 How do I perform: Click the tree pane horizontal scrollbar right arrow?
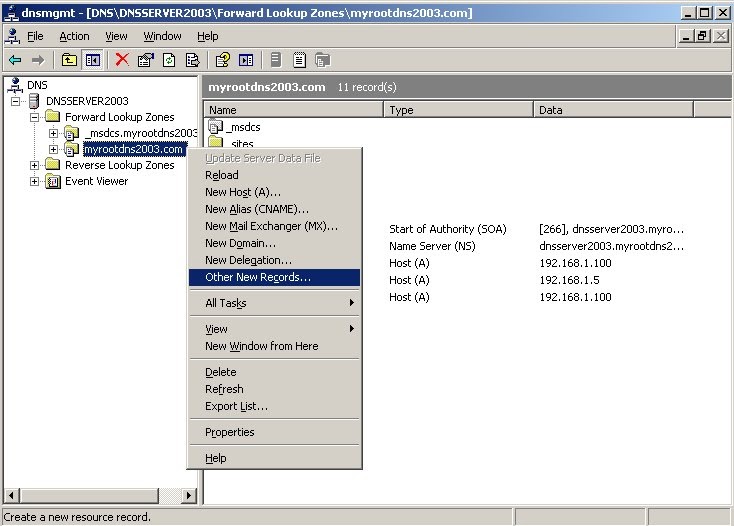pyautogui.click(x=190, y=495)
